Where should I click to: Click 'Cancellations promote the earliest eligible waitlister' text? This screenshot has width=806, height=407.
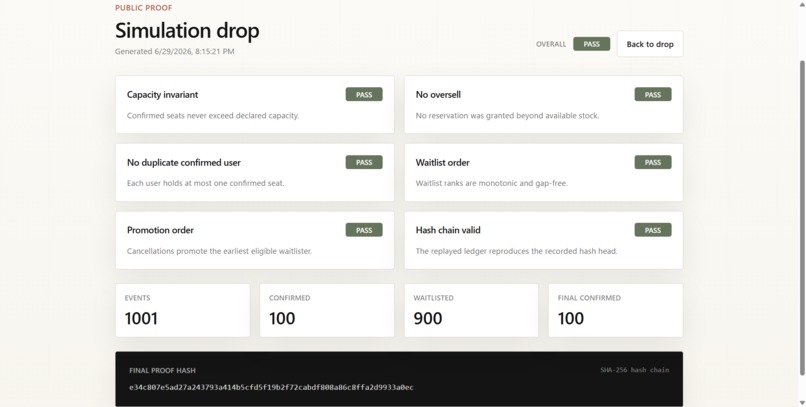pos(219,251)
